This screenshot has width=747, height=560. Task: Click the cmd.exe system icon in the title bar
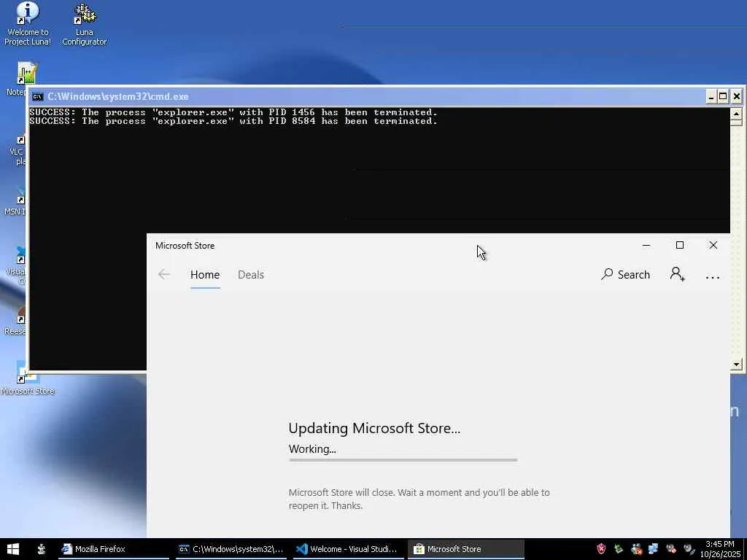[37, 97]
